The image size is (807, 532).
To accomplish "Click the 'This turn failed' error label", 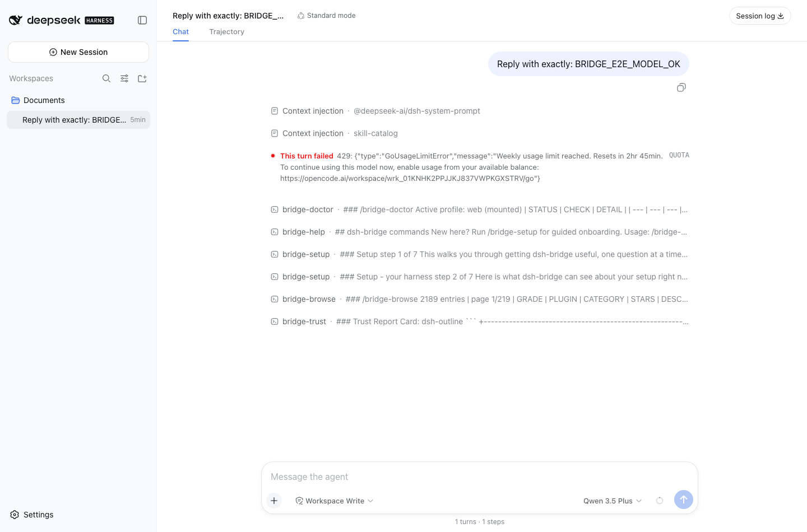I will coord(307,156).
